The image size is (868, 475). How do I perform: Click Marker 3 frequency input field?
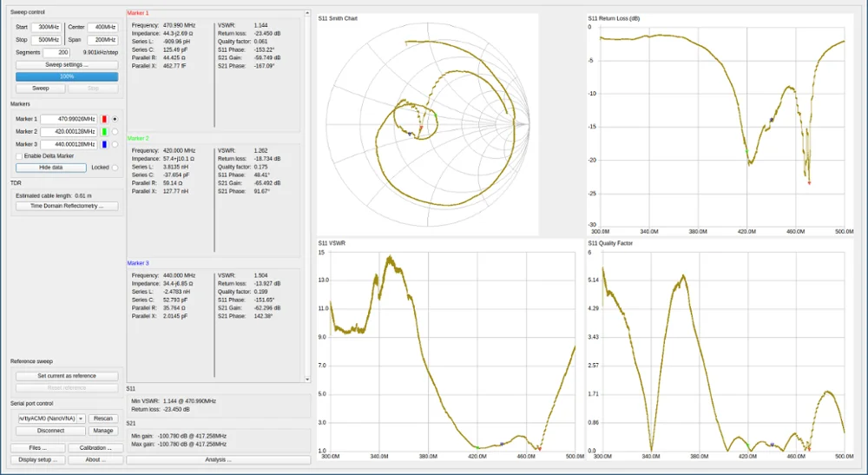point(69,144)
